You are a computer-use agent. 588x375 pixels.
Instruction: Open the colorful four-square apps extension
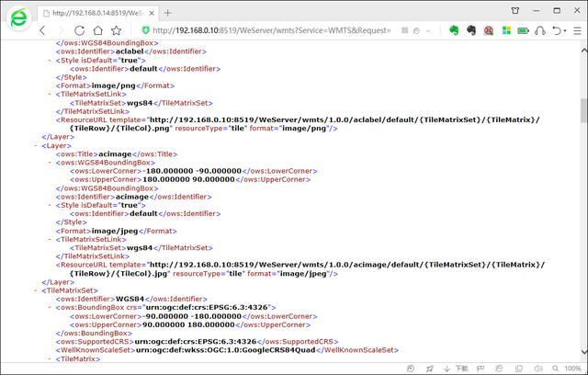[506, 30]
